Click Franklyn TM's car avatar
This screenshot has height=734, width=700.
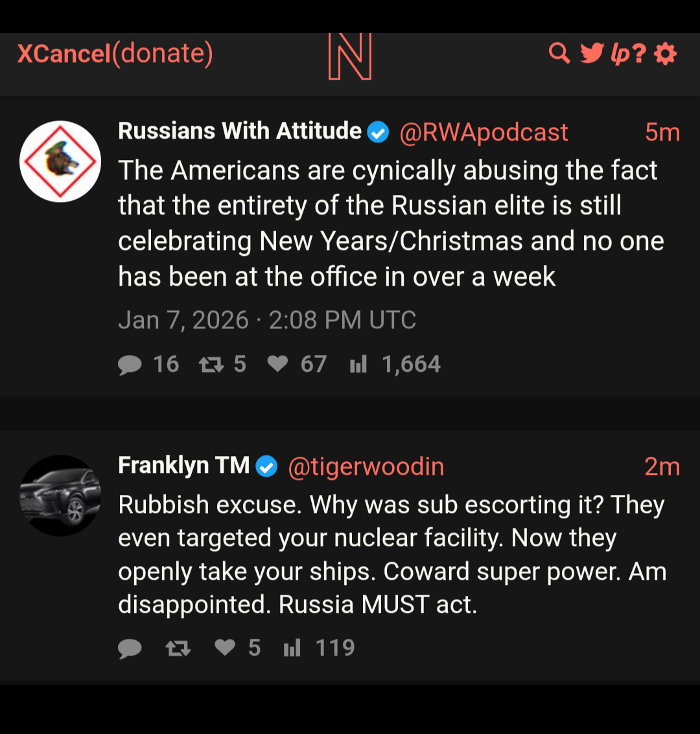pyautogui.click(x=60, y=496)
